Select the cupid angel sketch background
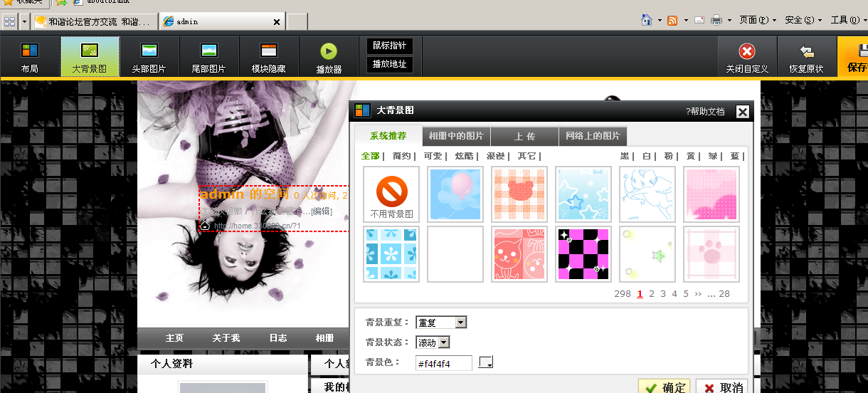The width and height of the screenshot is (868, 393). [647, 194]
